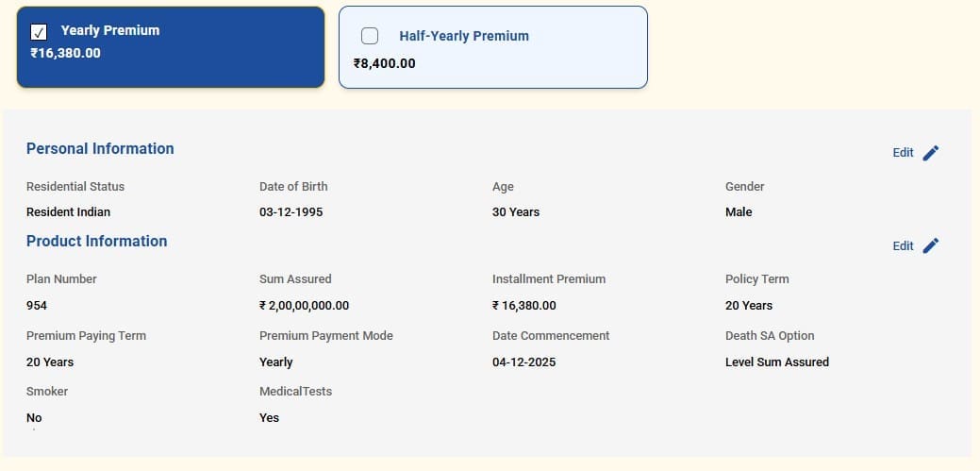
Task: Click the Date Commencement value 04-12-2025
Action: pyautogui.click(x=524, y=362)
